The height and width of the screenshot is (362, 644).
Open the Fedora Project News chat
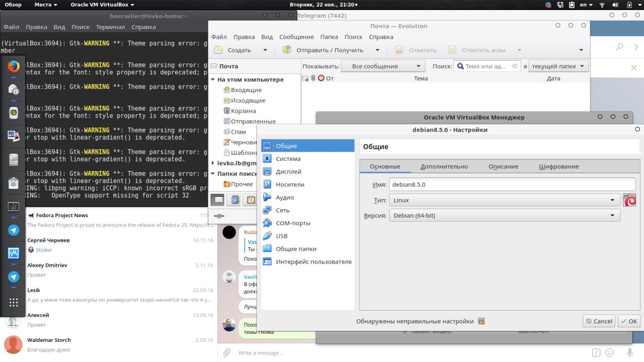(109, 220)
